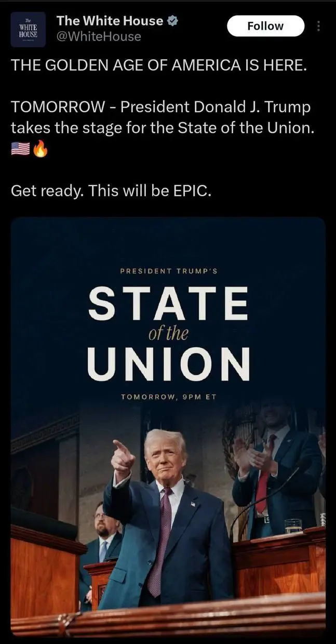The image size is (336, 644).
Task: Click the display name The White House
Action: (110, 21)
